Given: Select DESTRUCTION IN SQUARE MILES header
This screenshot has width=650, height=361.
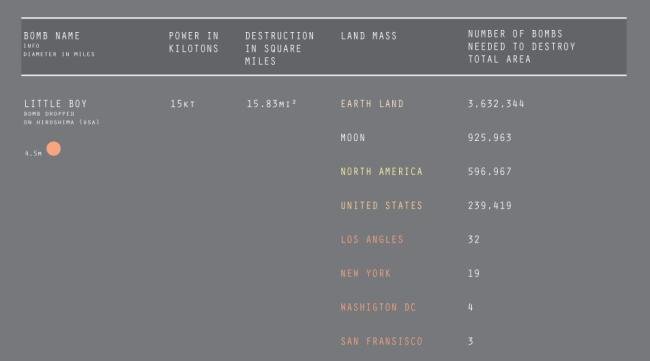Looking at the screenshot, I should click(x=279, y=48).
